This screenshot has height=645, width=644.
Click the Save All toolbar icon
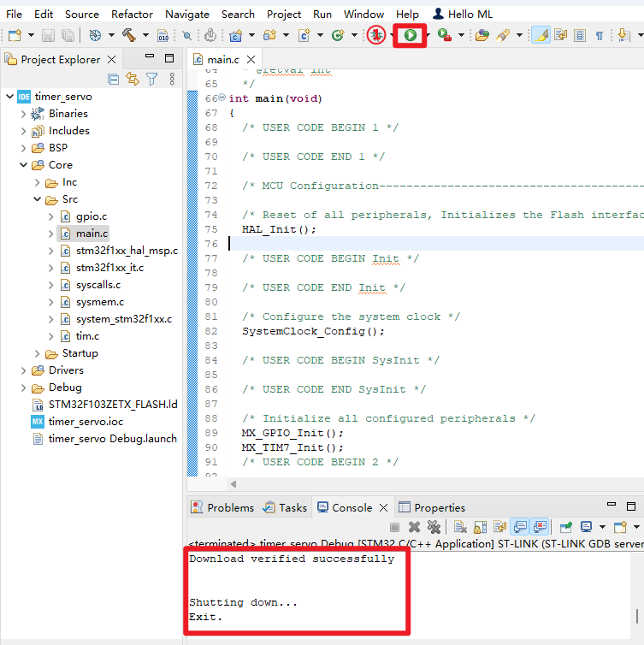[68, 35]
